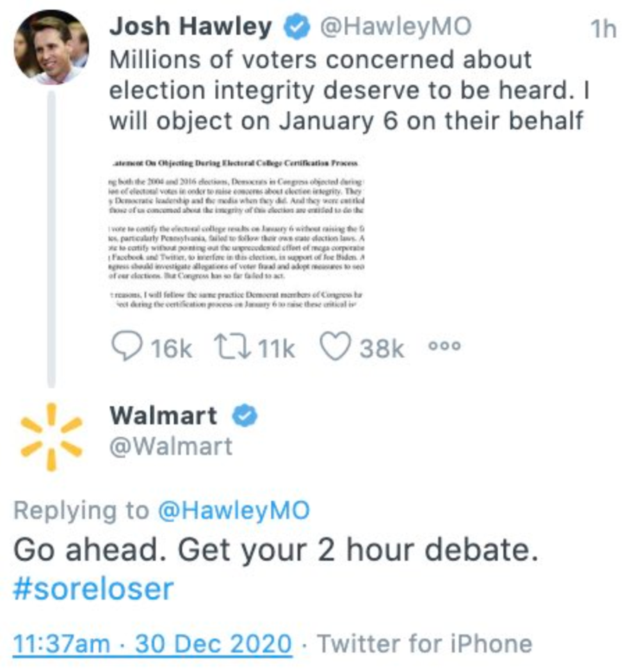
Task: Click the Walmart display name
Action: (163, 416)
